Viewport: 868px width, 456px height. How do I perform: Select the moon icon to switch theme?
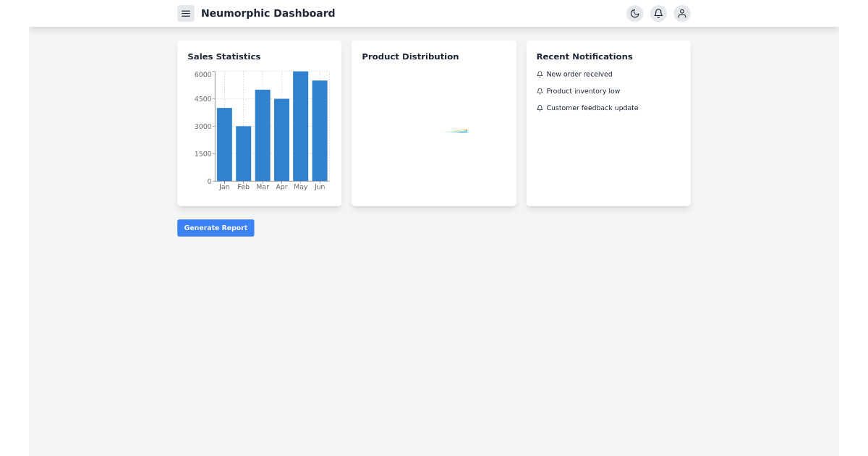(634, 13)
